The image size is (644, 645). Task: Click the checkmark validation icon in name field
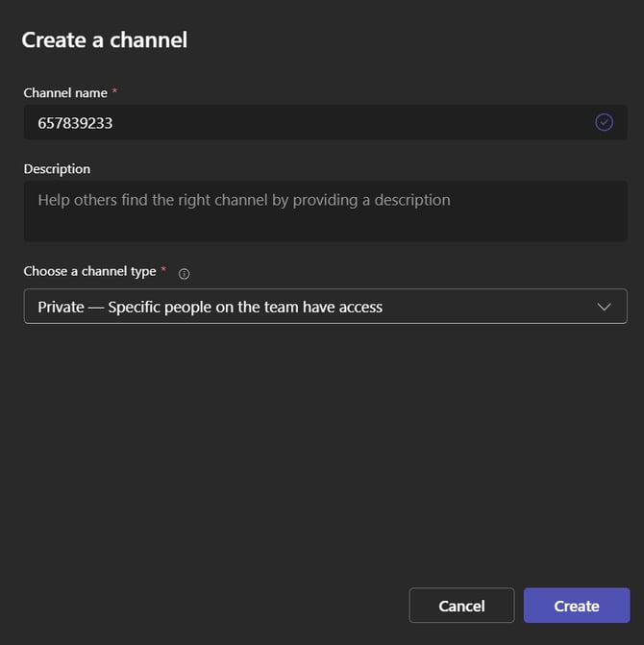coord(604,122)
